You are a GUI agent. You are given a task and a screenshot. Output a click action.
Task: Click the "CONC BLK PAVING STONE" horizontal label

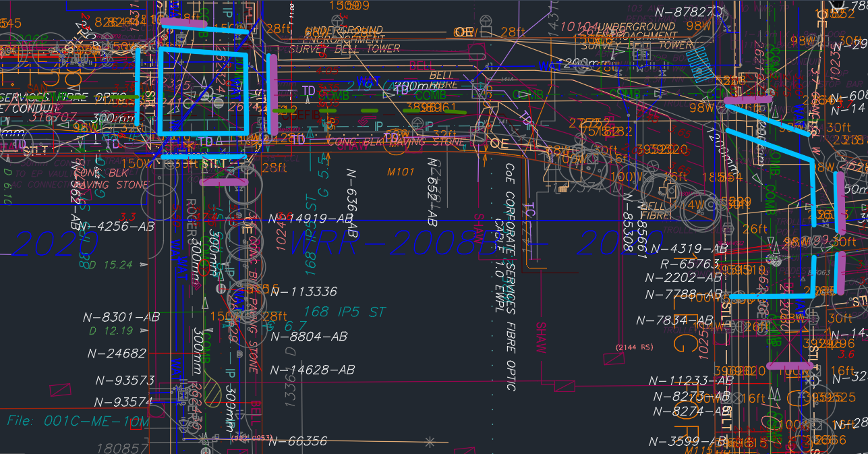click(x=396, y=142)
